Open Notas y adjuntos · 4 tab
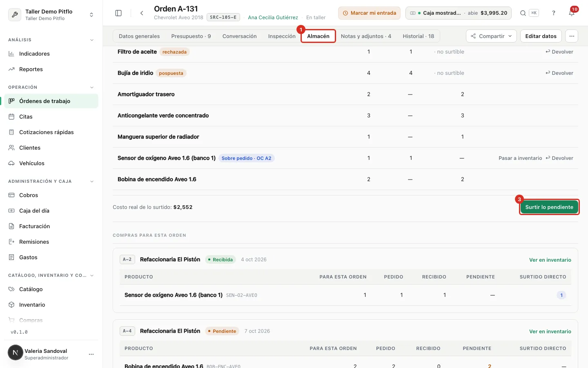588x368 pixels. point(366,36)
